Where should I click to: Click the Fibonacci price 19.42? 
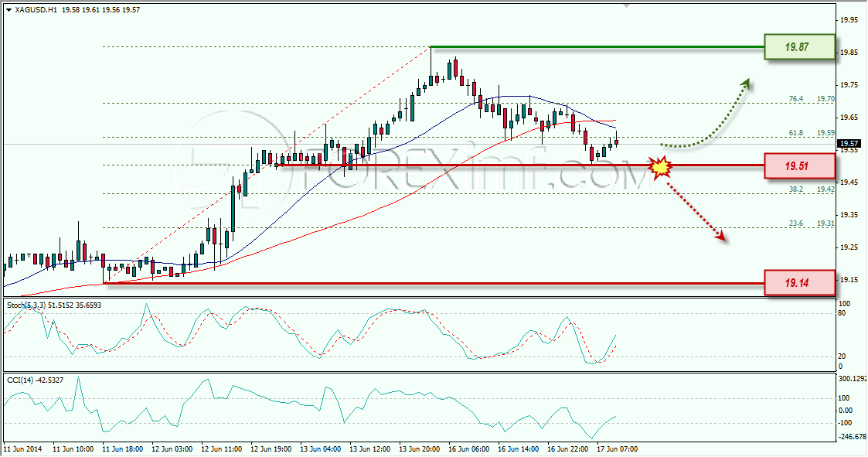coord(825,189)
